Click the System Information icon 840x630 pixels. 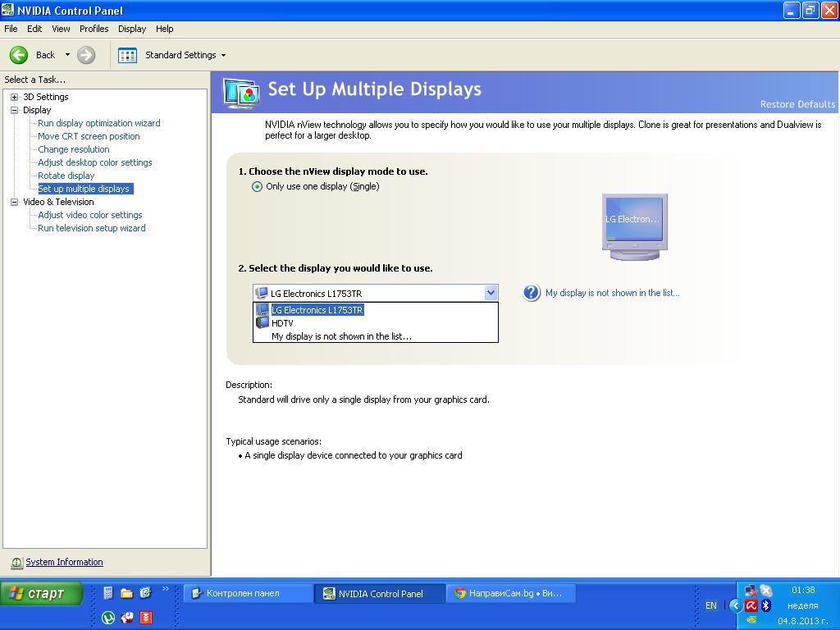tap(16, 563)
